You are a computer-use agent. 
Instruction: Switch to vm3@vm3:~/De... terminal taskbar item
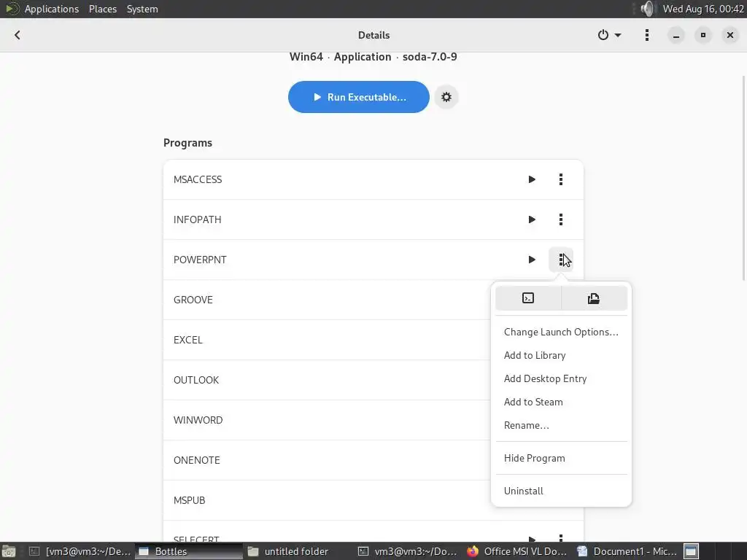click(80, 551)
